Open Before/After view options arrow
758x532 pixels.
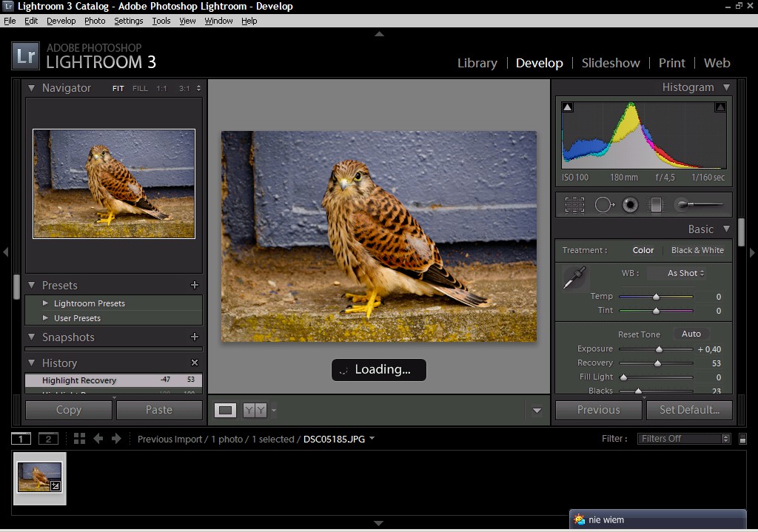(274, 410)
